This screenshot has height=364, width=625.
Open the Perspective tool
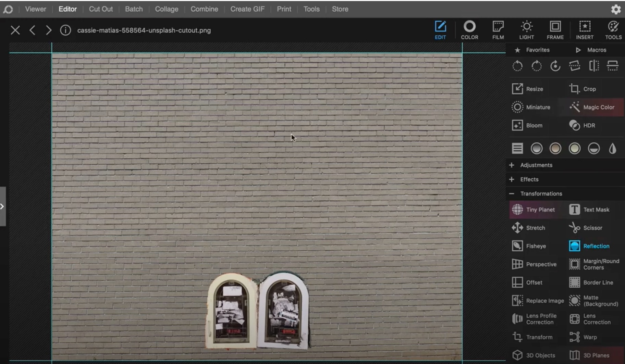[535, 264]
